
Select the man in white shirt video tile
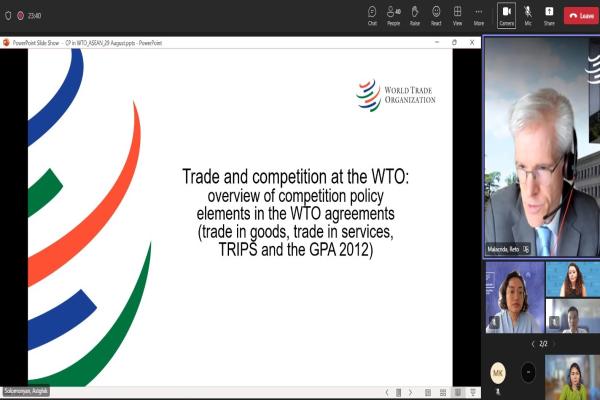tap(573, 316)
